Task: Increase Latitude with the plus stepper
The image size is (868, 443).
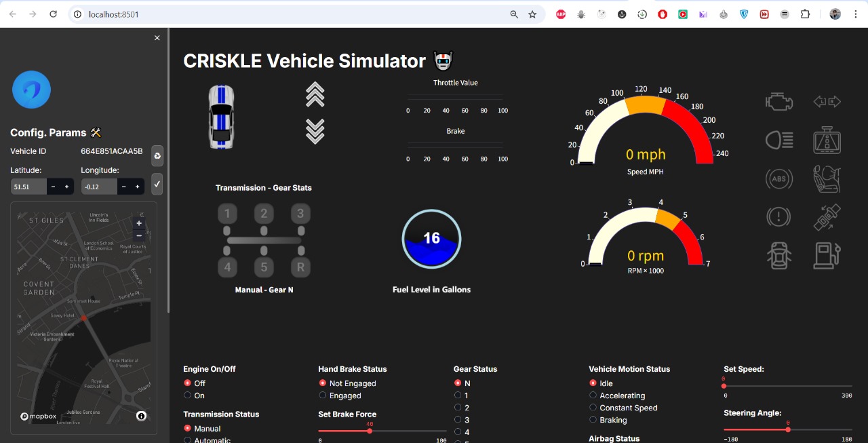Action: 66,187
